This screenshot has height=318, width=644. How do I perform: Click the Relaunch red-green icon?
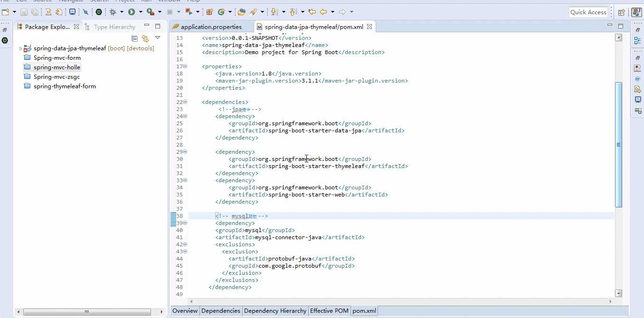[x=189, y=12]
